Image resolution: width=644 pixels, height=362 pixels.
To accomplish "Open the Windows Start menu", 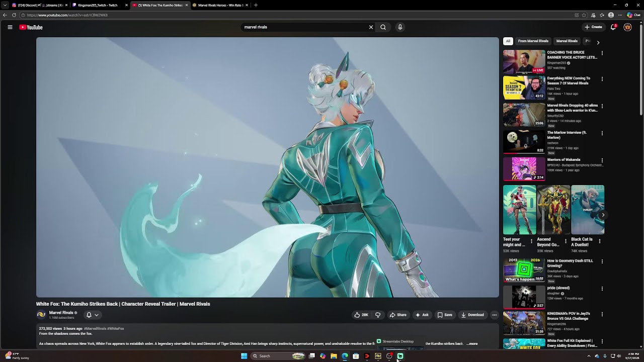I will click(244, 356).
